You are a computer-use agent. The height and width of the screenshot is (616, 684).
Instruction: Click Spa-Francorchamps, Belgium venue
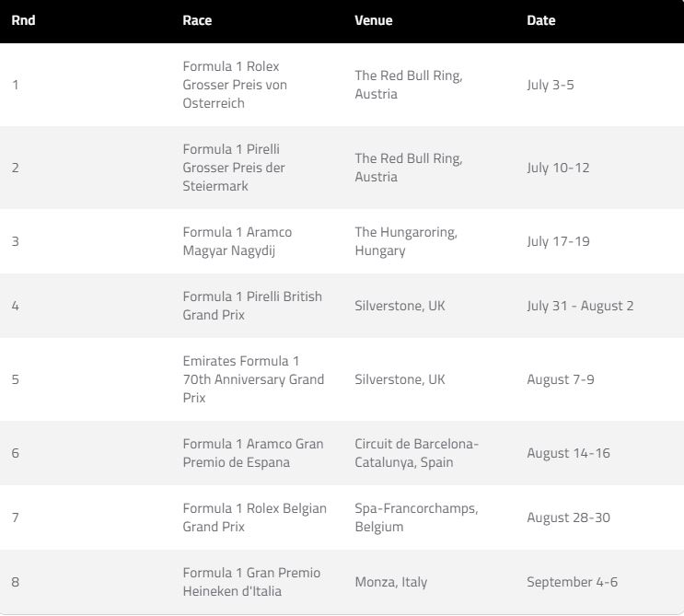pos(417,517)
